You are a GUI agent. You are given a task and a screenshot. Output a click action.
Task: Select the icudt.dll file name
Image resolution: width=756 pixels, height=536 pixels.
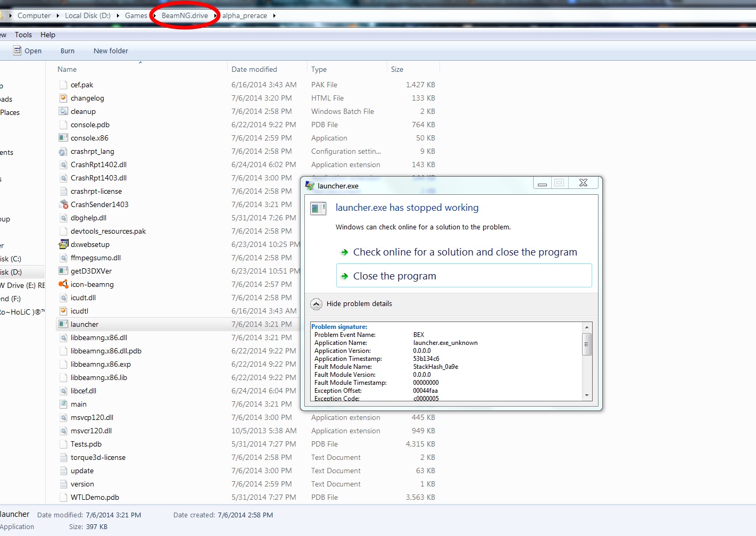(x=83, y=298)
